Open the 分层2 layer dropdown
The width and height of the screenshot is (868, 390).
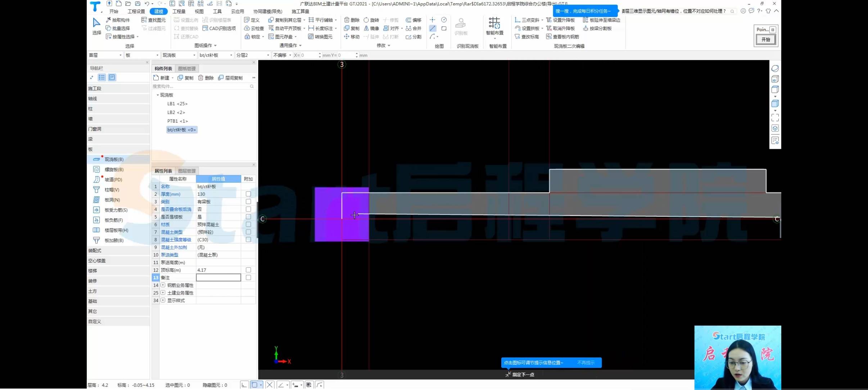click(x=253, y=55)
